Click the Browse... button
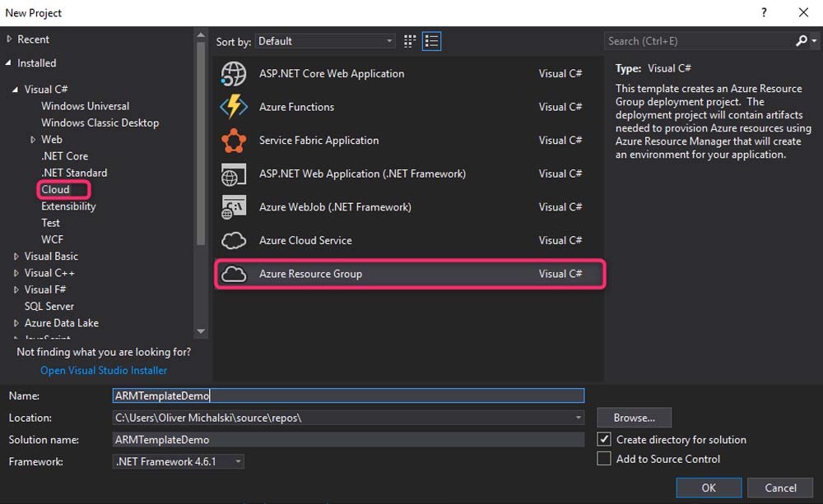 coord(634,418)
